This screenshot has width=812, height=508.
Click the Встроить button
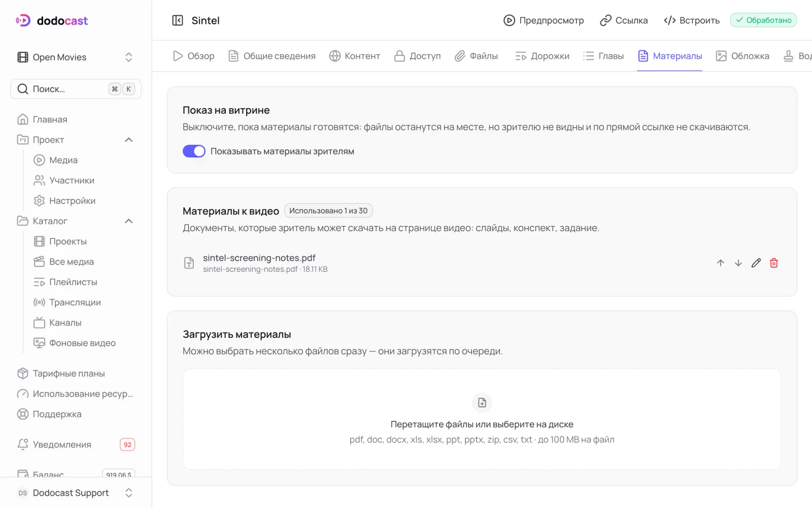tap(692, 20)
